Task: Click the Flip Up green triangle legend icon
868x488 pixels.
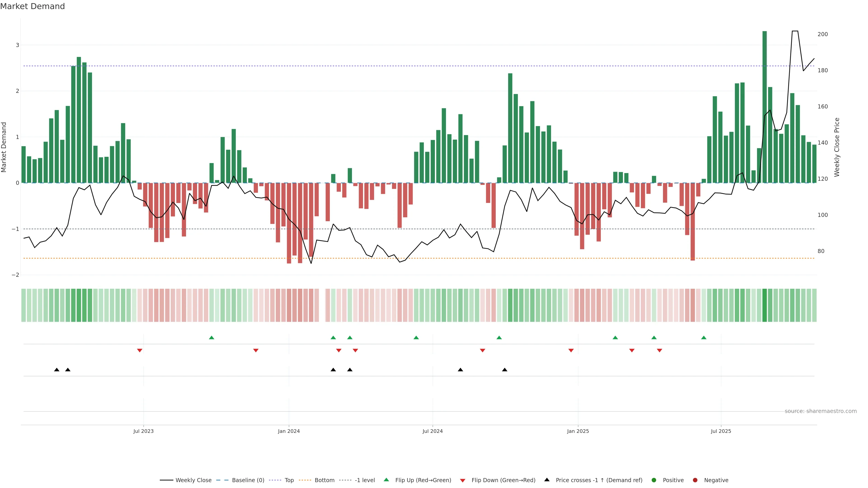Action: click(386, 480)
